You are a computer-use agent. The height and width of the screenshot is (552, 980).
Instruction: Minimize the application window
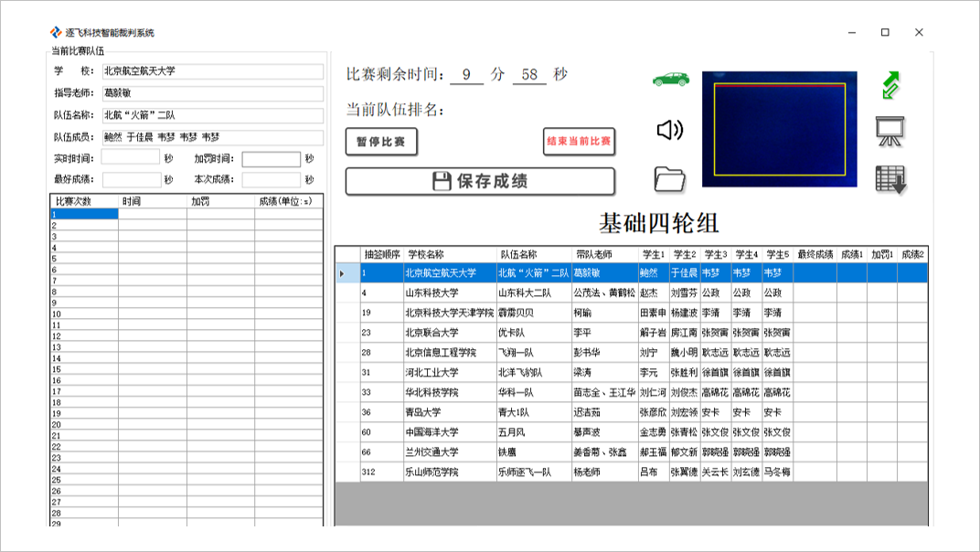[x=852, y=33]
